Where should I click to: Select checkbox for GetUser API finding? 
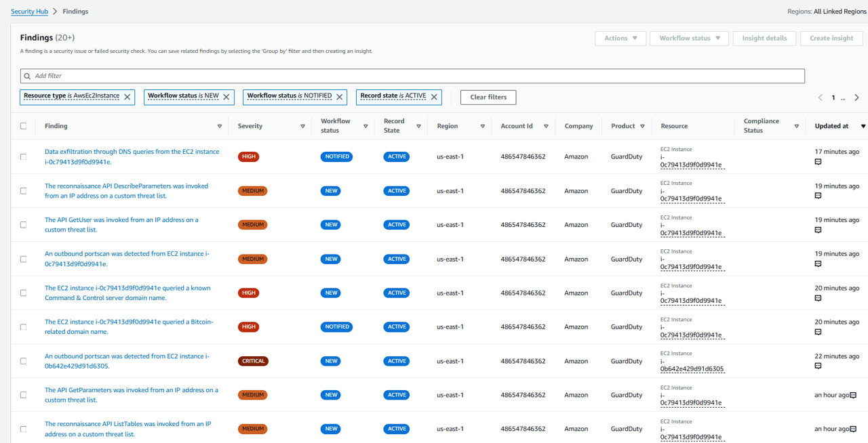[24, 225]
